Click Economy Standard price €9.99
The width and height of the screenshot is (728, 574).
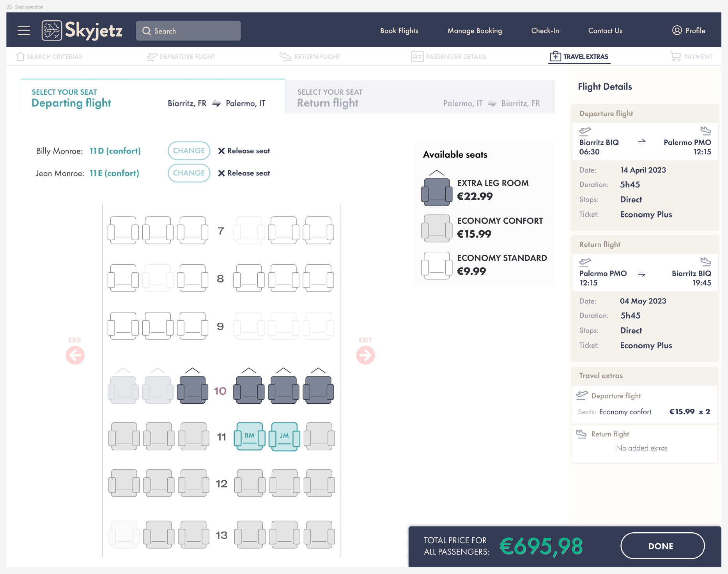pyautogui.click(x=471, y=271)
